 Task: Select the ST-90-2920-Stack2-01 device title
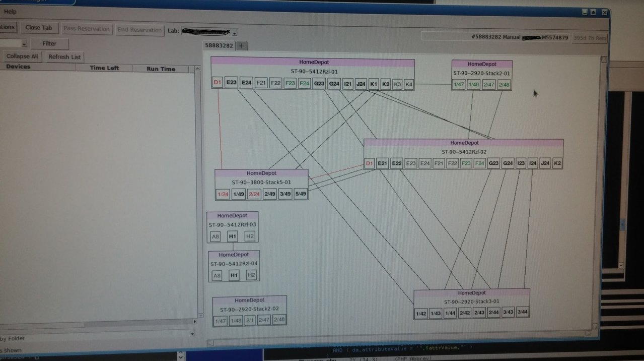pos(482,73)
